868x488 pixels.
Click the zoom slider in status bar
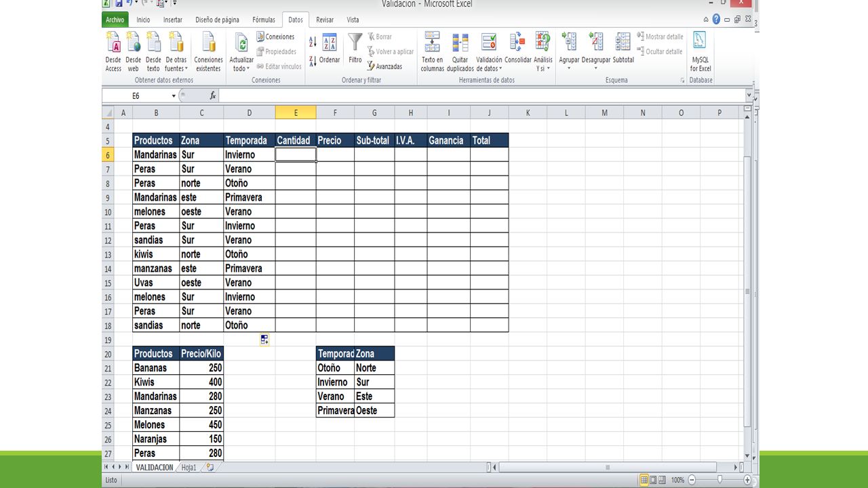point(719,480)
